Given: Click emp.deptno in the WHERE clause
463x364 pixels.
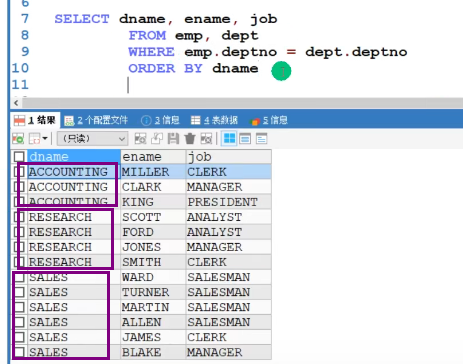Looking at the screenshot, I should click(230, 52).
